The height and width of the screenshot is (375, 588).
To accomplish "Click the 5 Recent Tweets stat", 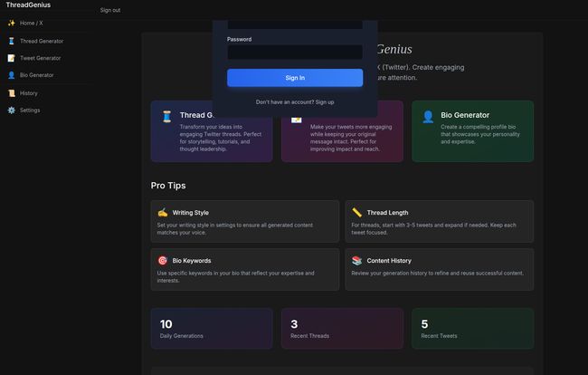I will coord(472,329).
